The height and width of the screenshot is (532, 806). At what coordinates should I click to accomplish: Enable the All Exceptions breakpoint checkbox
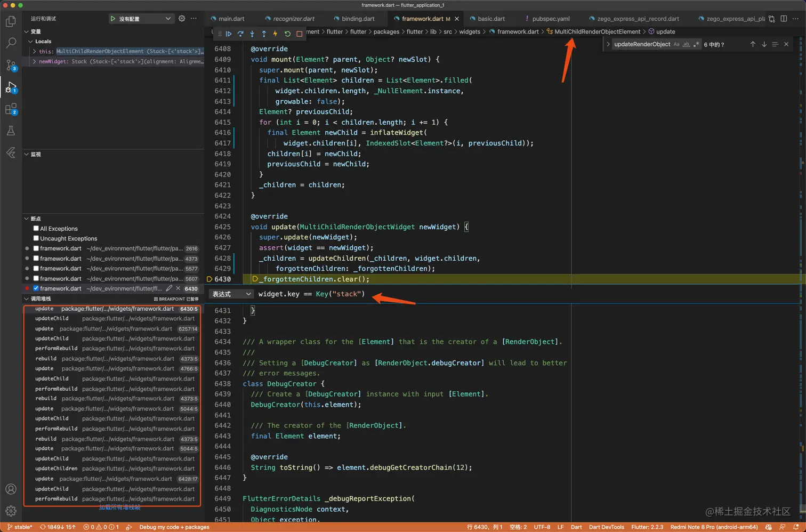point(36,229)
